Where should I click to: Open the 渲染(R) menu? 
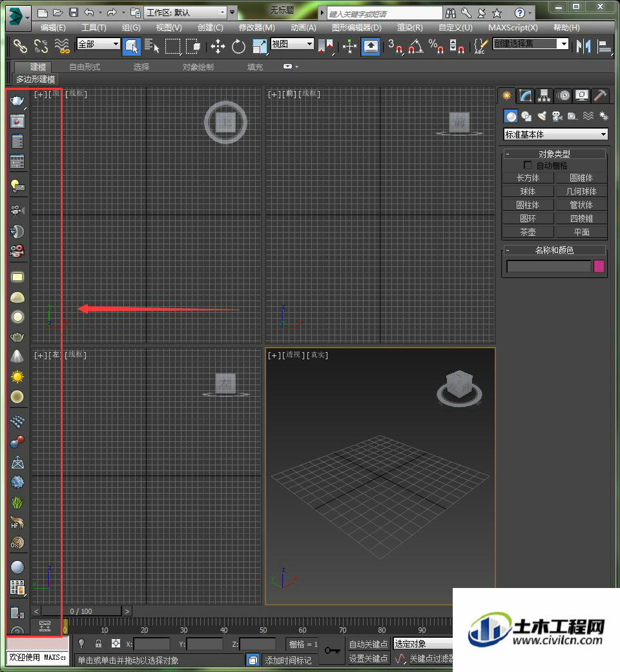tap(409, 28)
